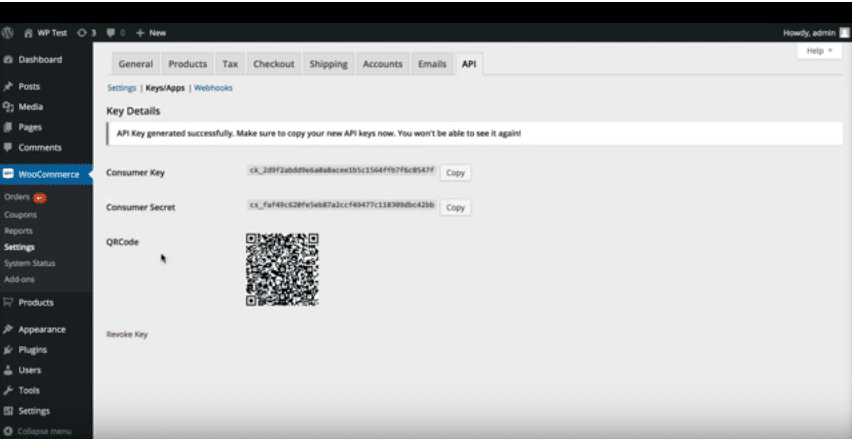Click inside the Consumer Key field
This screenshot has height=439, width=852.
(342, 170)
